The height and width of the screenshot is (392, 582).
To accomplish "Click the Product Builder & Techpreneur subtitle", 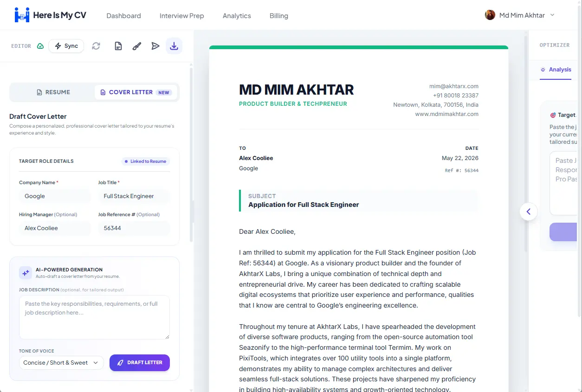I will coord(293,104).
